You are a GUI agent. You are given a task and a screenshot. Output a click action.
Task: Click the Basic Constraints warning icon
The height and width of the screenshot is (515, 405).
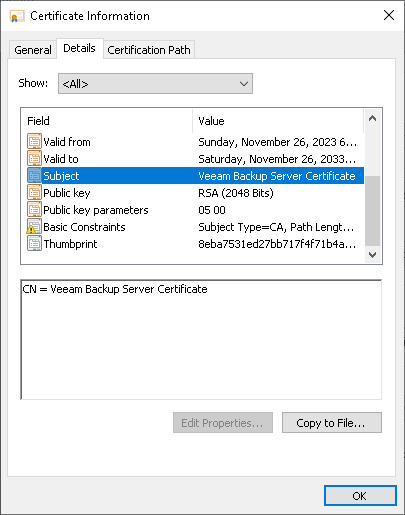point(34,227)
